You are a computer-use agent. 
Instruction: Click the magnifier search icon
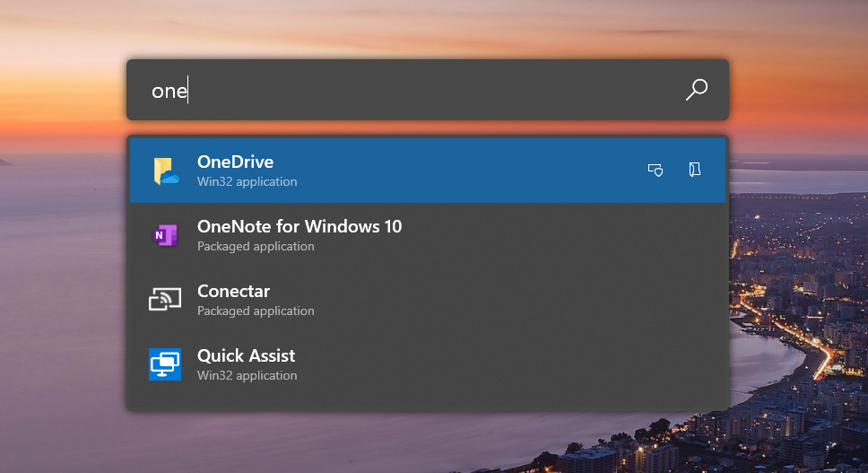click(697, 89)
